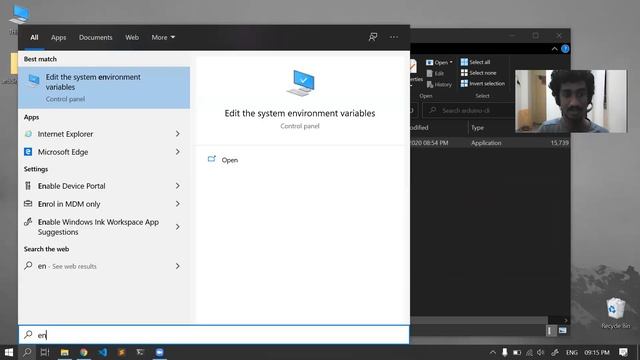
Task: Switch to the Web search tab
Action: click(132, 37)
